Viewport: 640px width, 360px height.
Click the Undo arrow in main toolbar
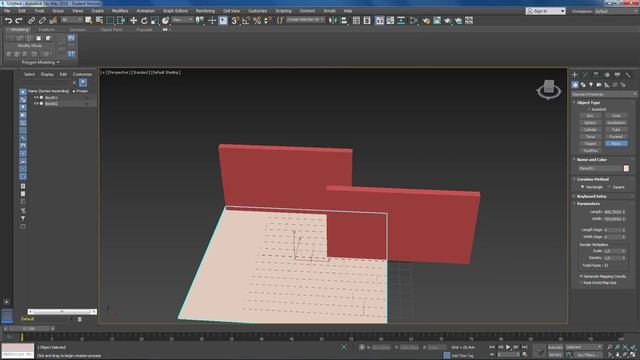[x=8, y=20]
